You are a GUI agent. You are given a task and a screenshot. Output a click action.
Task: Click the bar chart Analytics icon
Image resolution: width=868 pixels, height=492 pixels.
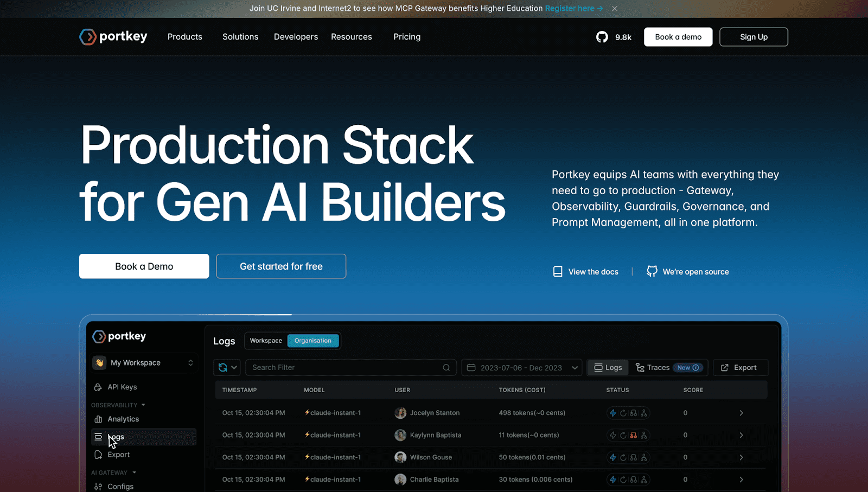pos(98,419)
